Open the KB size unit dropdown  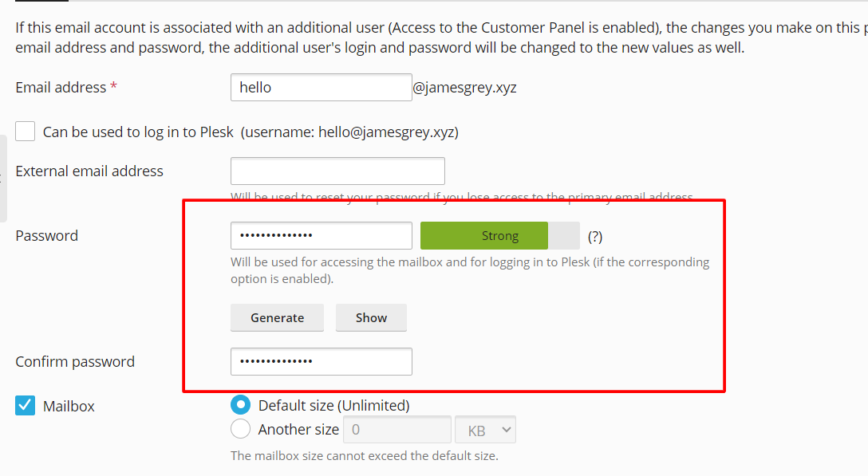486,430
